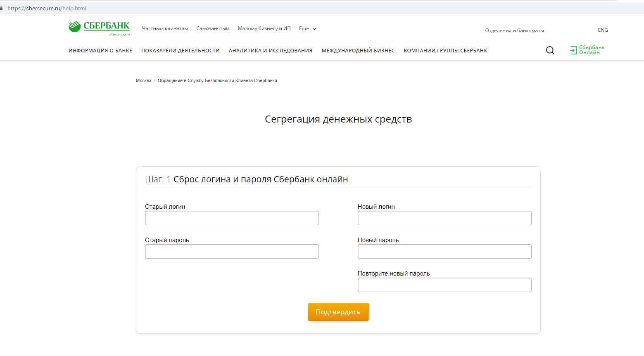Open Международный бизнес menu
Image resolution: width=644 pixels, height=356 pixels.
[x=358, y=51]
